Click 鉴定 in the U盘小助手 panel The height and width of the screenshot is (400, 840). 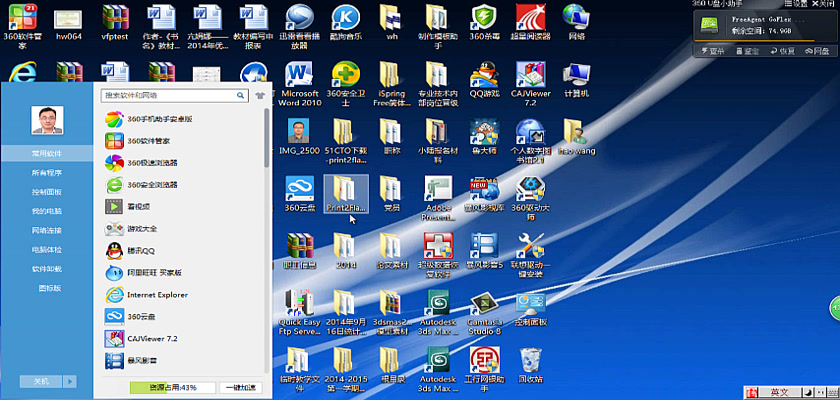747,51
